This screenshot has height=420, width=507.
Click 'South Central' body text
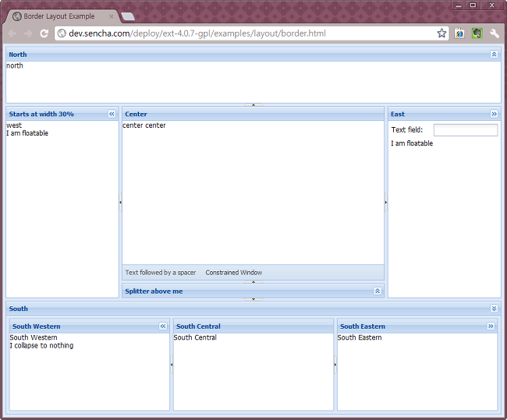pos(195,337)
